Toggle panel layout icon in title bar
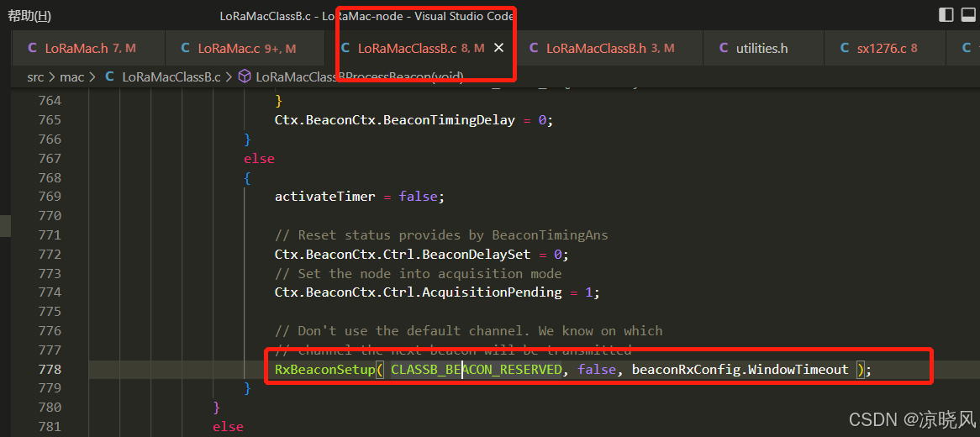 [969, 14]
